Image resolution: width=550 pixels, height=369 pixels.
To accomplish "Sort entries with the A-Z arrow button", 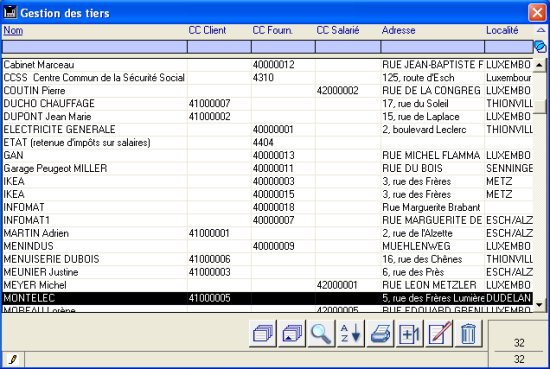I will 351,334.
